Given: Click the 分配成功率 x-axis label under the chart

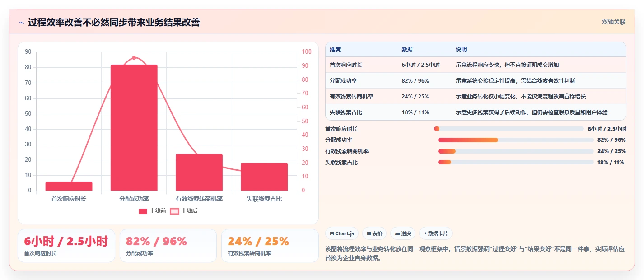Looking at the screenshot, I should click(x=134, y=199).
